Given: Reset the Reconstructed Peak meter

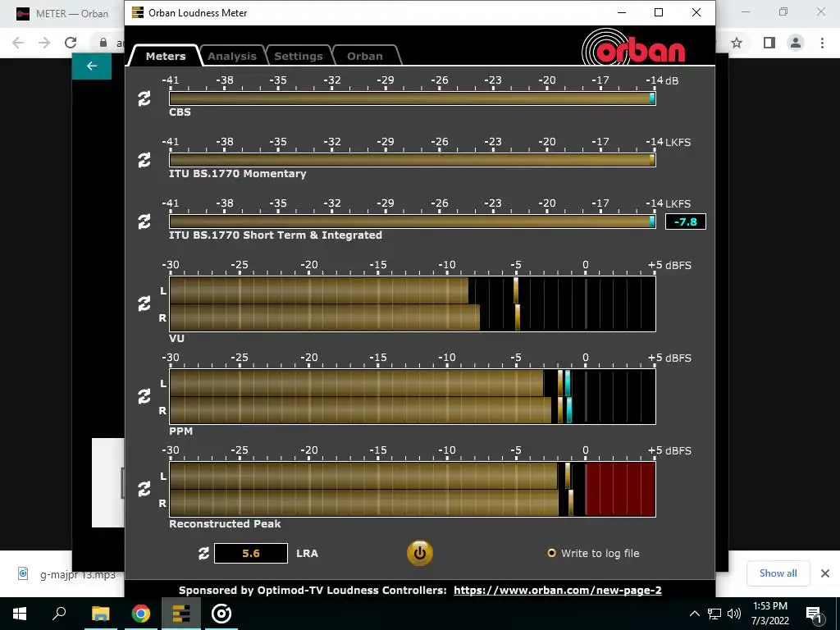Looking at the screenshot, I should [x=144, y=489].
